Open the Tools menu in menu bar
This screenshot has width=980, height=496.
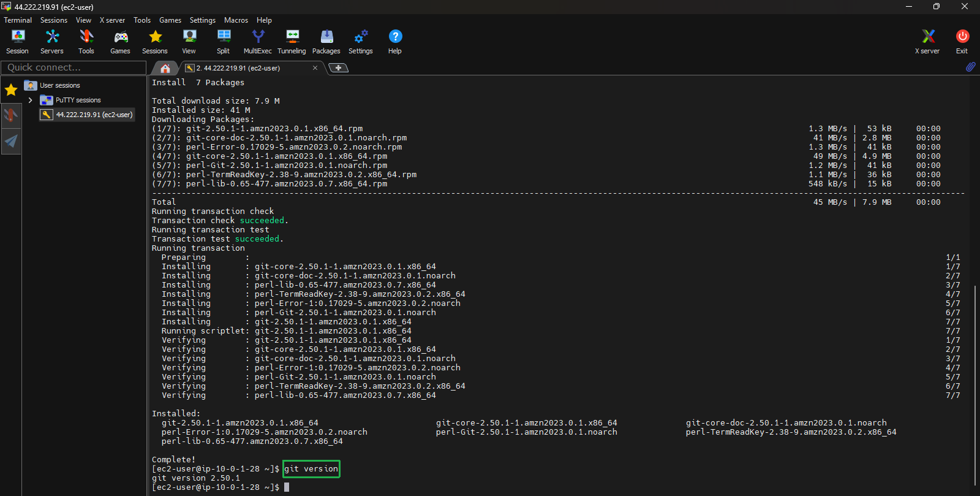[x=142, y=20]
